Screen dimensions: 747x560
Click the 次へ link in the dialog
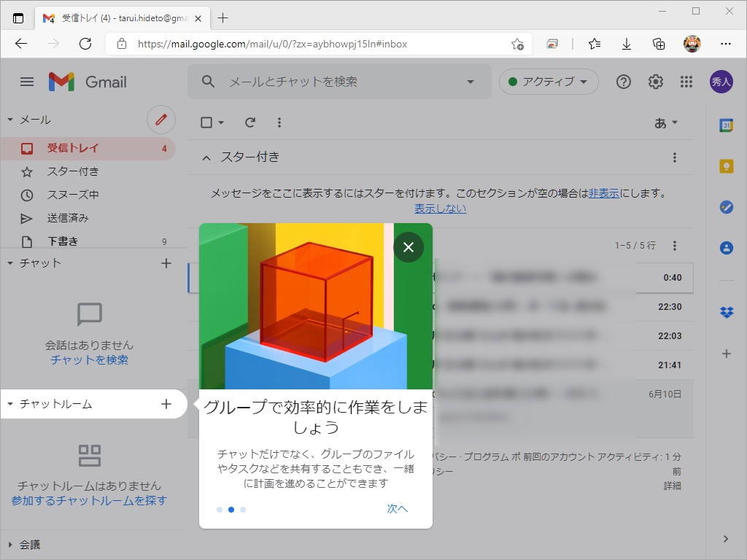tap(398, 508)
